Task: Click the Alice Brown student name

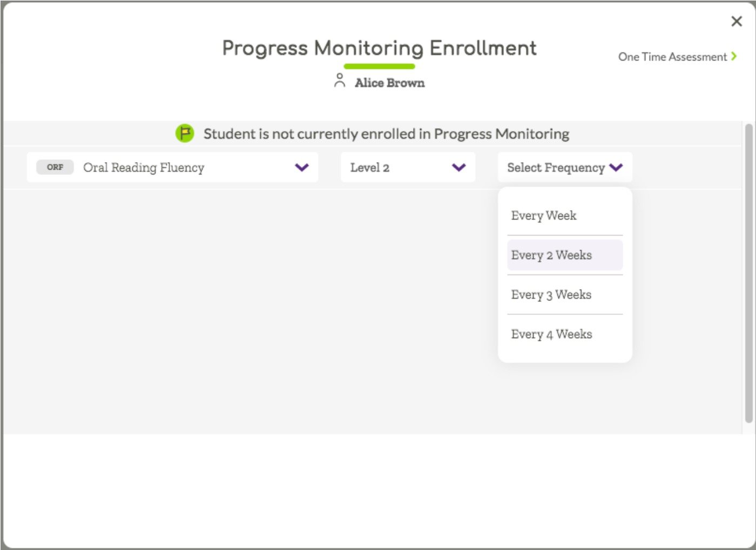Action: [x=389, y=82]
